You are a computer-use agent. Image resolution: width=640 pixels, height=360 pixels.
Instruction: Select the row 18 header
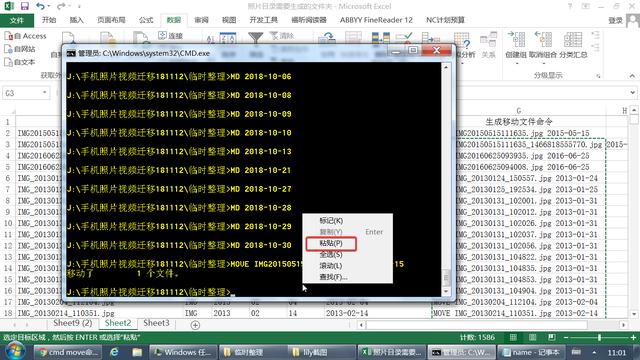coord(7,313)
